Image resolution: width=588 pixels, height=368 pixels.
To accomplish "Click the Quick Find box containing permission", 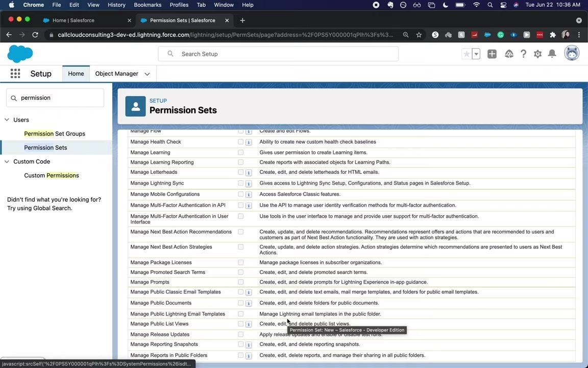I will coord(55,98).
